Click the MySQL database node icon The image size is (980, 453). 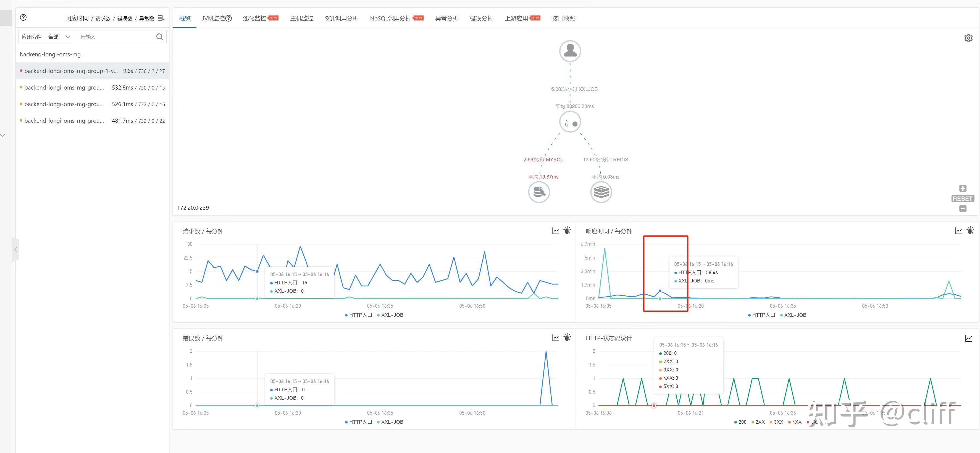[539, 192]
